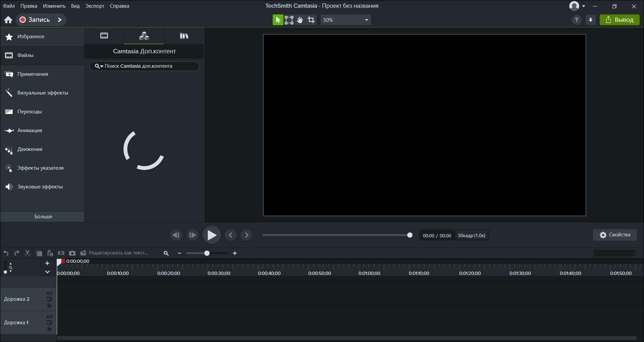Toggle the lock on Дорожка 1

pyautogui.click(x=49, y=329)
